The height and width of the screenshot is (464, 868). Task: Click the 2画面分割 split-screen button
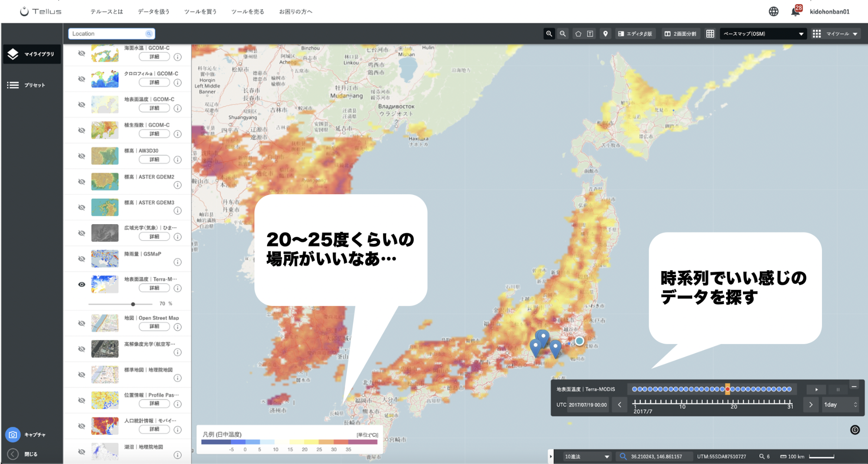point(680,34)
